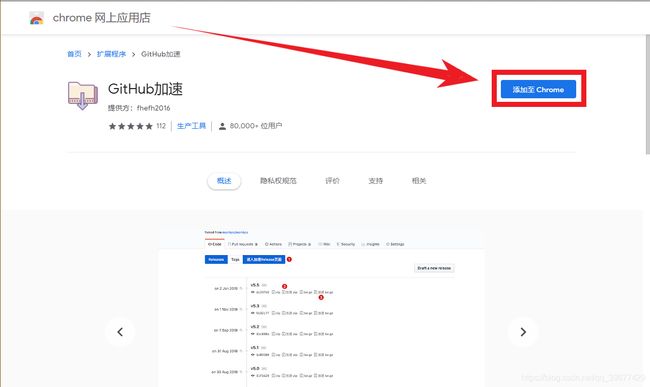650x387 pixels.
Task: Open the 扩展程序 breadcrumb link
Action: pyautogui.click(x=111, y=54)
